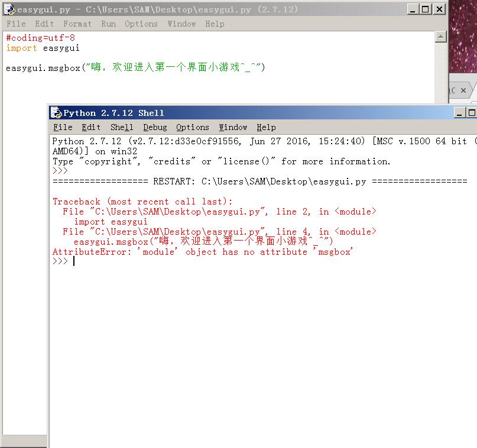Click the IDLE icon in the easygui.py title bar
This screenshot has height=448, width=477.
[x=9, y=9]
